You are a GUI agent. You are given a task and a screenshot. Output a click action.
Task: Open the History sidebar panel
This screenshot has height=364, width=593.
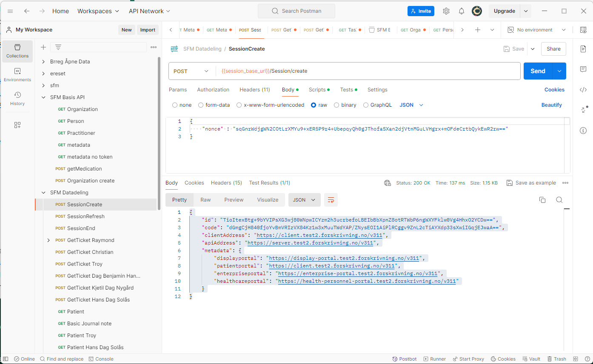[17, 99]
